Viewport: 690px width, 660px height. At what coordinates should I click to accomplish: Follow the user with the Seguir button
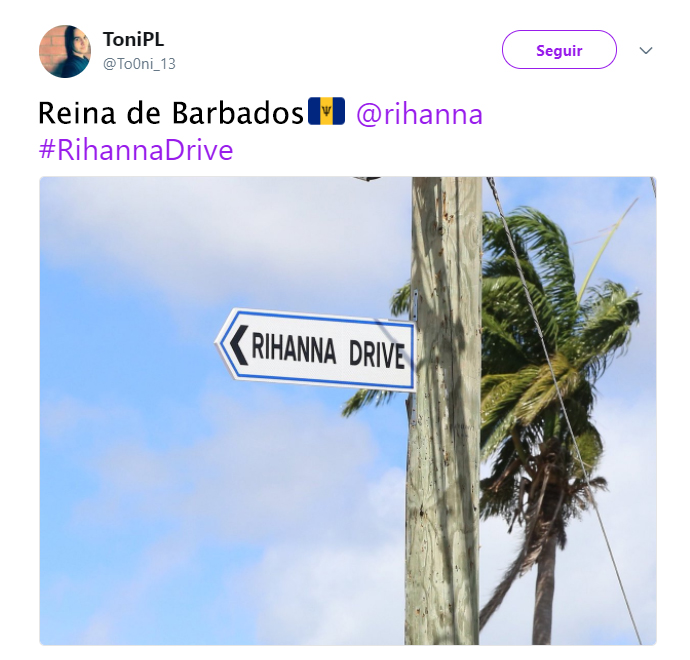559,50
